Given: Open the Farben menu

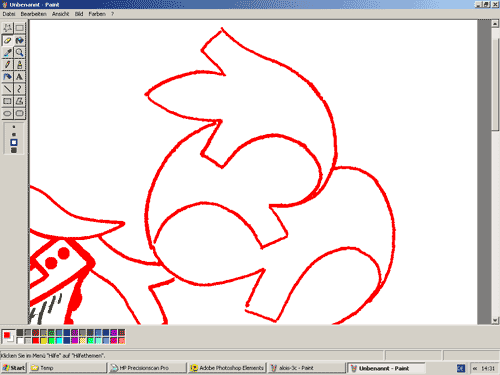Looking at the screenshot, I should pos(97,14).
